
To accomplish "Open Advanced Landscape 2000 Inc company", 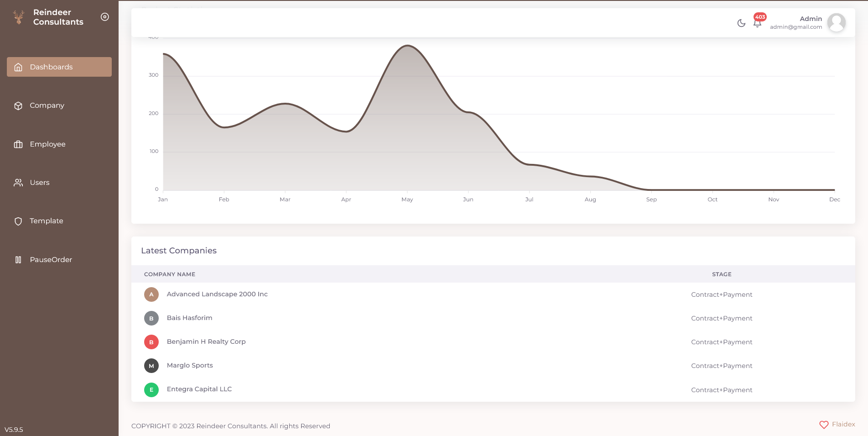I will point(217,294).
